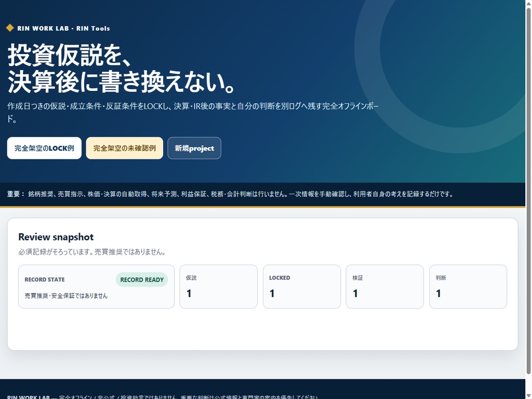This screenshot has height=399, width=532.
Task: Click the 売買推奨・安全保証ではありません note
Action: (x=66, y=296)
